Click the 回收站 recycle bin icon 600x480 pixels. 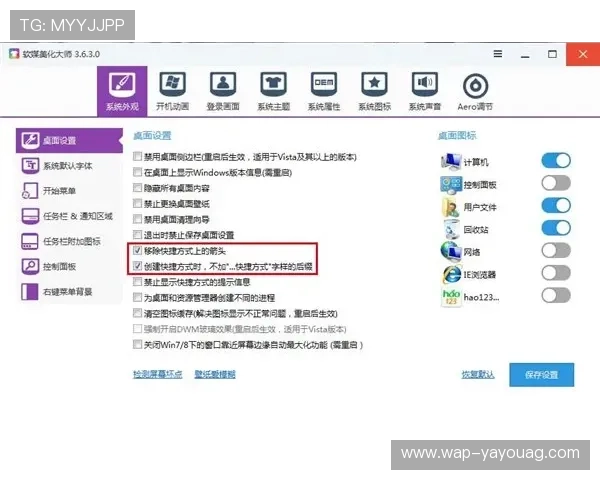point(451,229)
